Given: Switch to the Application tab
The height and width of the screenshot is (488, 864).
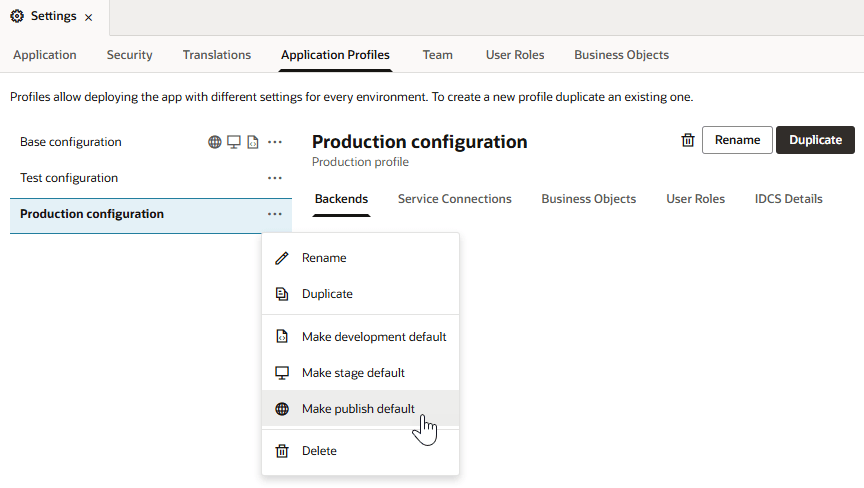Looking at the screenshot, I should [45, 55].
